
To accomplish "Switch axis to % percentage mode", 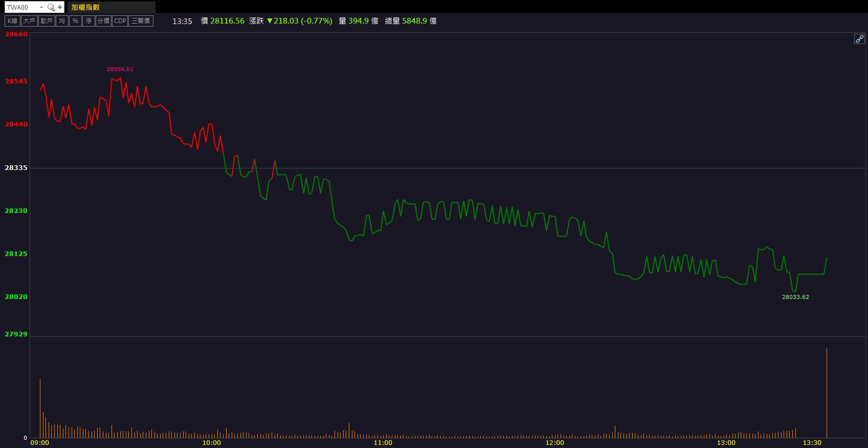I will pyautogui.click(x=75, y=21).
